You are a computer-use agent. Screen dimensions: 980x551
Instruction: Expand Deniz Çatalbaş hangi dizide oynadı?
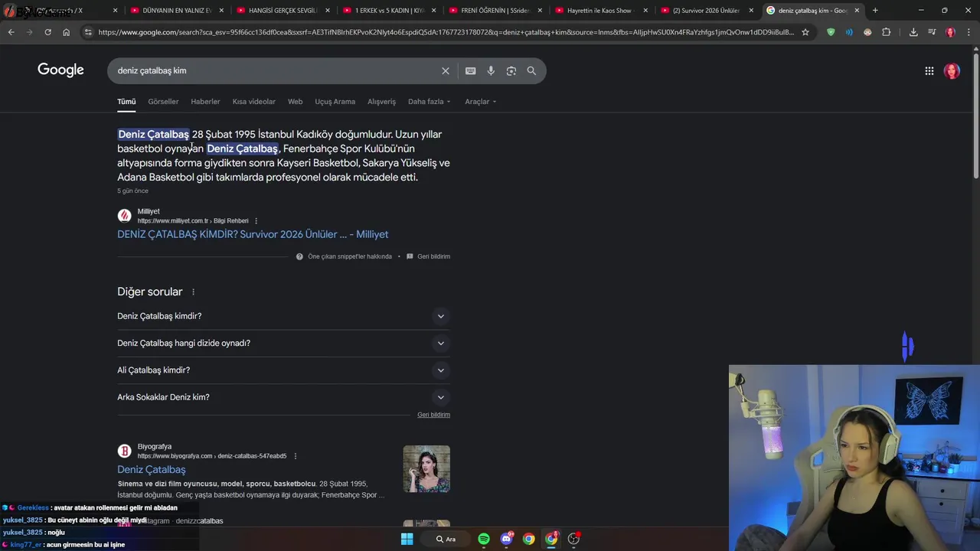coord(283,343)
